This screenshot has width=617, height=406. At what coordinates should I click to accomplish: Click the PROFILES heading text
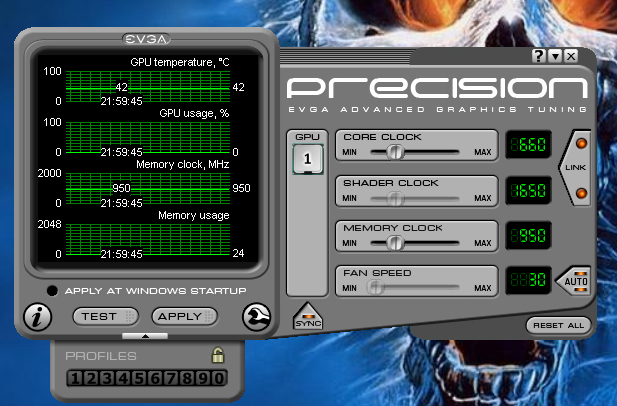point(101,356)
